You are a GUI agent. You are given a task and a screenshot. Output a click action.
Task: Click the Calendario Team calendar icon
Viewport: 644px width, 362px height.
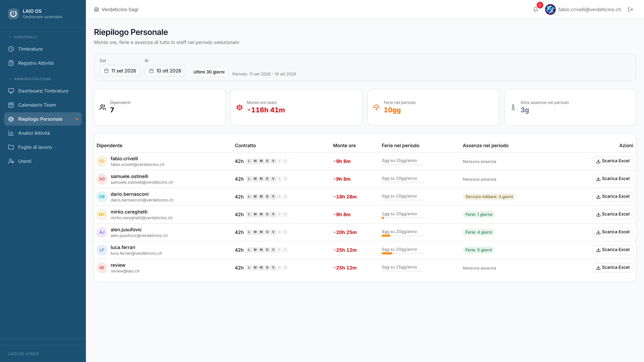coord(11,105)
